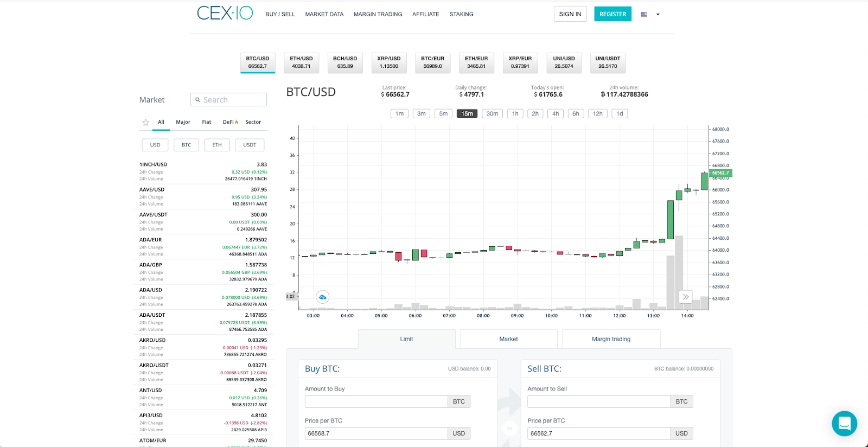
Task: Click the Amount to Sell field
Action: pos(599,401)
